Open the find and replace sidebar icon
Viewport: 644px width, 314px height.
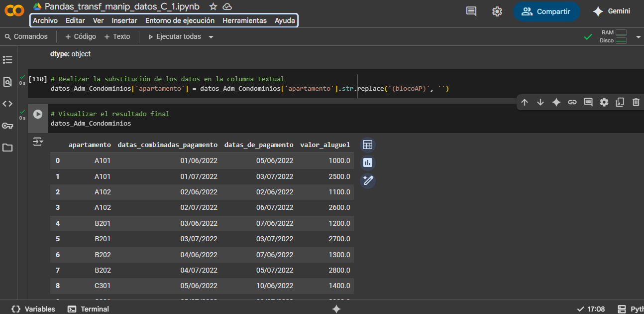[x=7, y=82]
